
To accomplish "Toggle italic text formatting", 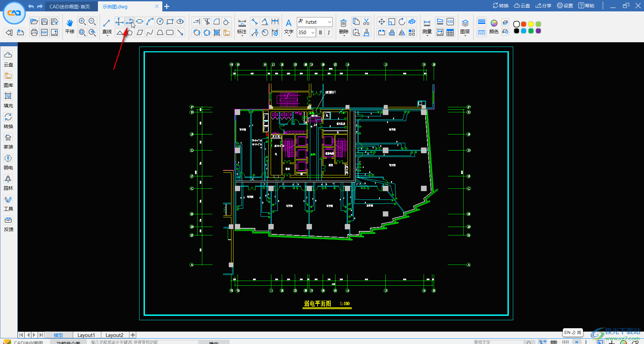I will [329, 33].
